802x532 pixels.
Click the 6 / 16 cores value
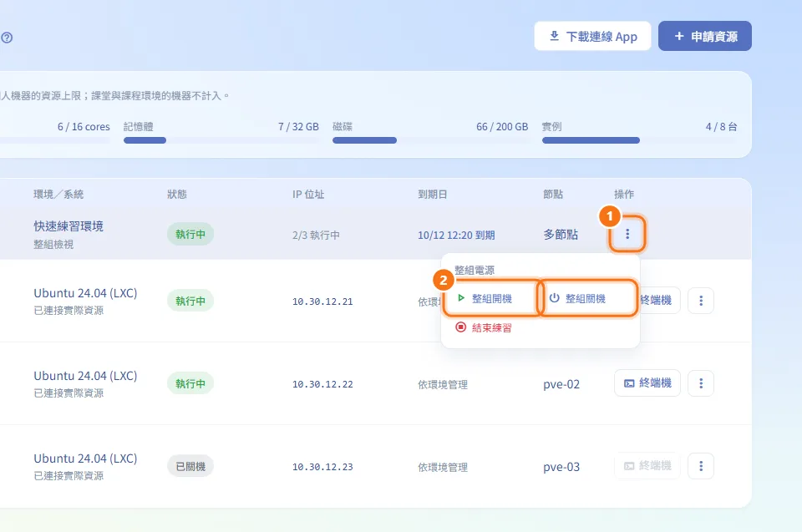(84, 127)
